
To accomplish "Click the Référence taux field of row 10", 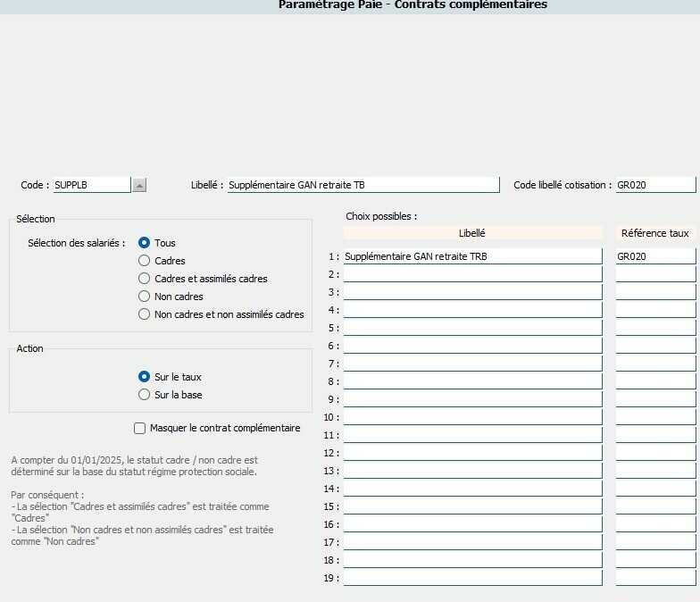I will [x=655, y=417].
